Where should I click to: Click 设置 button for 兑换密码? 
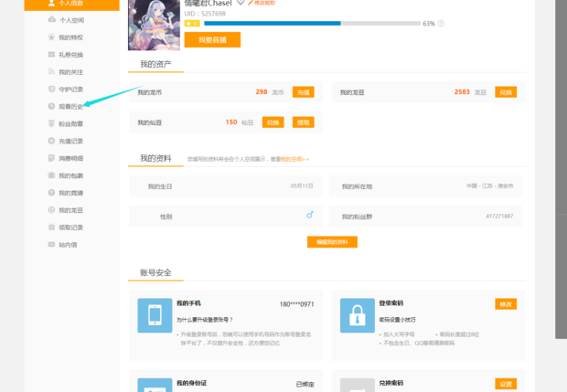pos(506,384)
